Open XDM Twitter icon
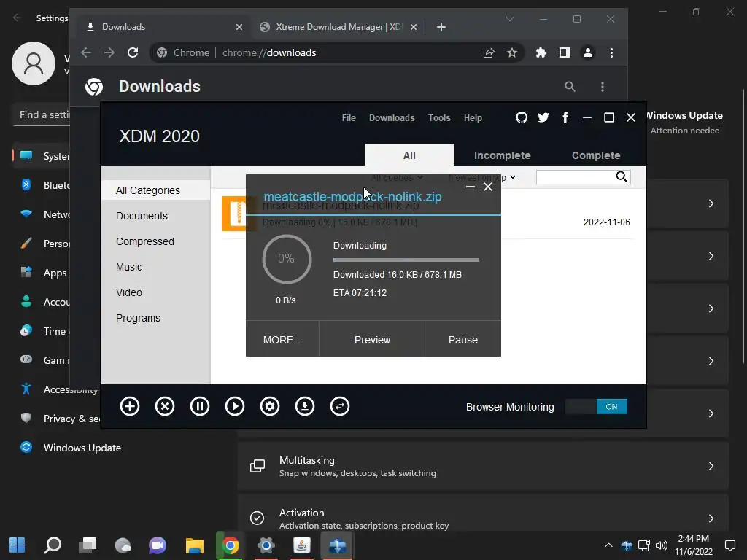The image size is (747, 560). point(543,117)
